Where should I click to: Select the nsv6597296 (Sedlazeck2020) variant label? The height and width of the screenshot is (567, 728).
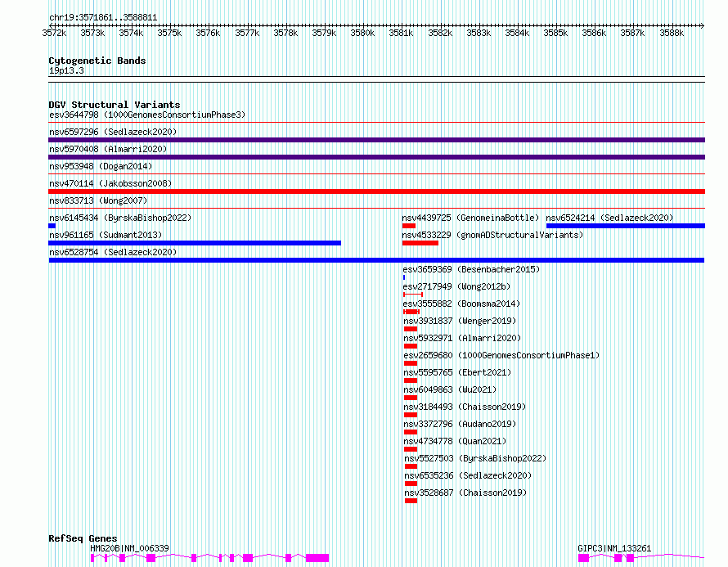[113, 132]
